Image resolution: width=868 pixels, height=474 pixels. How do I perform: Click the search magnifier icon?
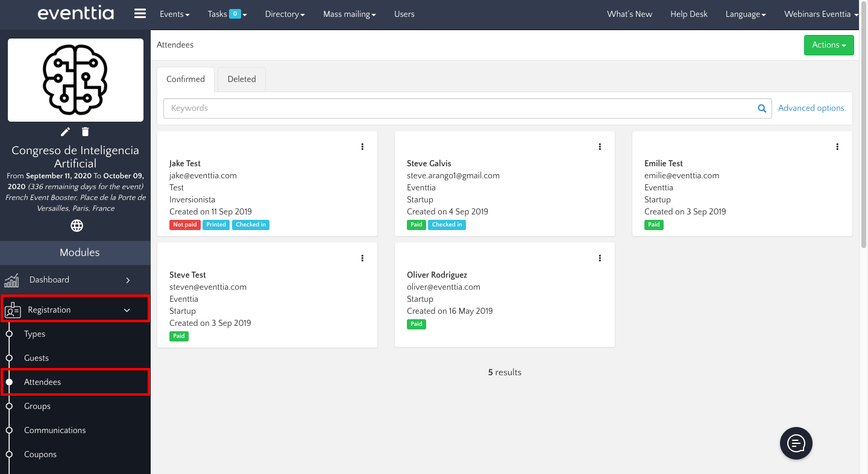[x=762, y=108]
